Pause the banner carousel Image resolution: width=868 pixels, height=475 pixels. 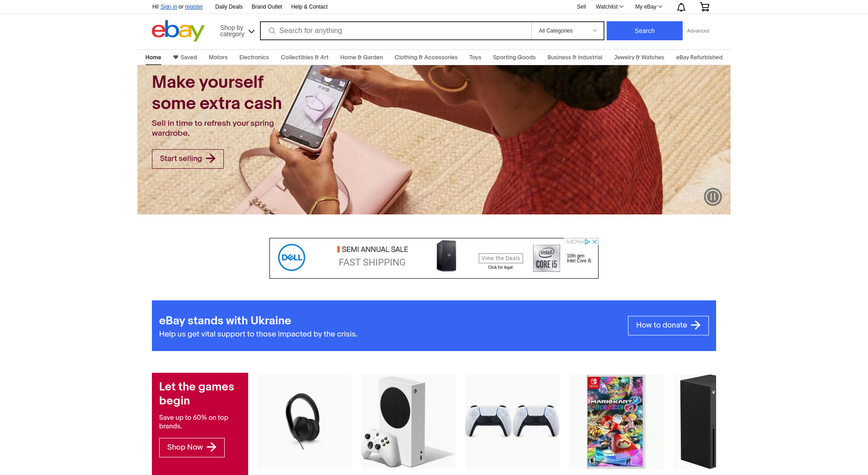[712, 197]
